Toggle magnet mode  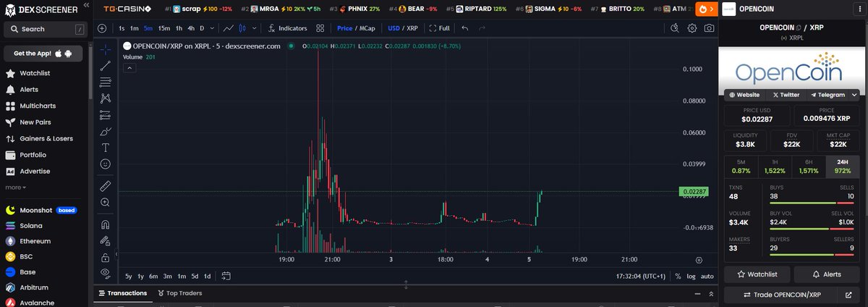coord(106,224)
